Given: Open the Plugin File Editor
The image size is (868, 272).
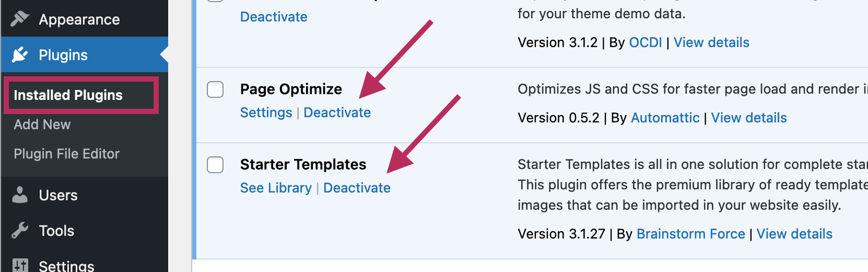Looking at the screenshot, I should pyautogui.click(x=67, y=154).
